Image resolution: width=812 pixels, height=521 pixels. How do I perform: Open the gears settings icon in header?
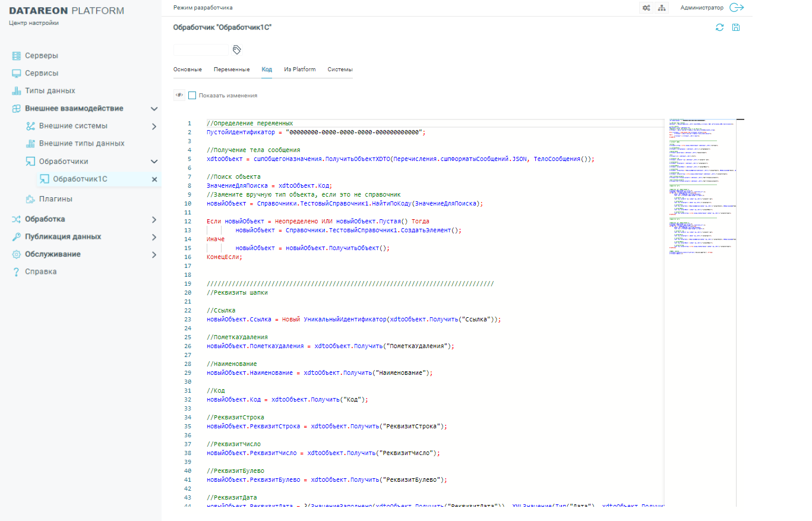point(646,8)
